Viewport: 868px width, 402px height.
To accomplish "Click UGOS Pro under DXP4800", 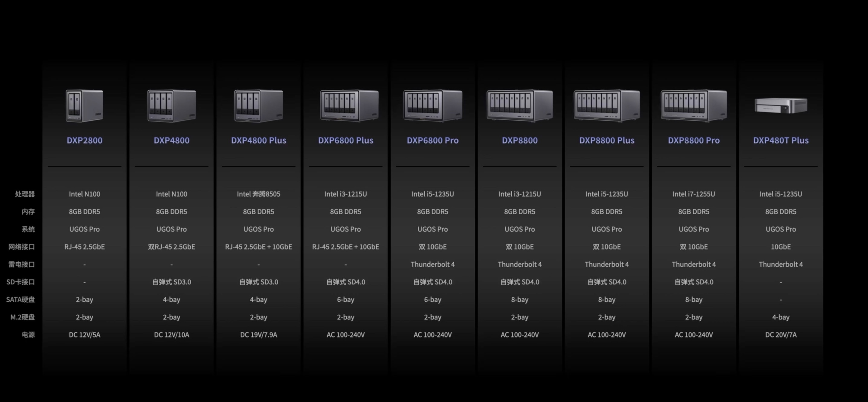I will [171, 229].
